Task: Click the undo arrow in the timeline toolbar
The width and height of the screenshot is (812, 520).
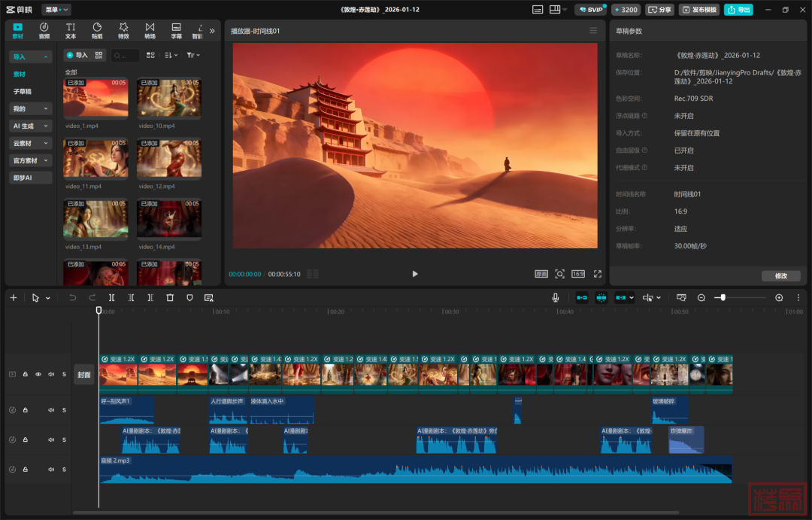Action: pos(73,298)
